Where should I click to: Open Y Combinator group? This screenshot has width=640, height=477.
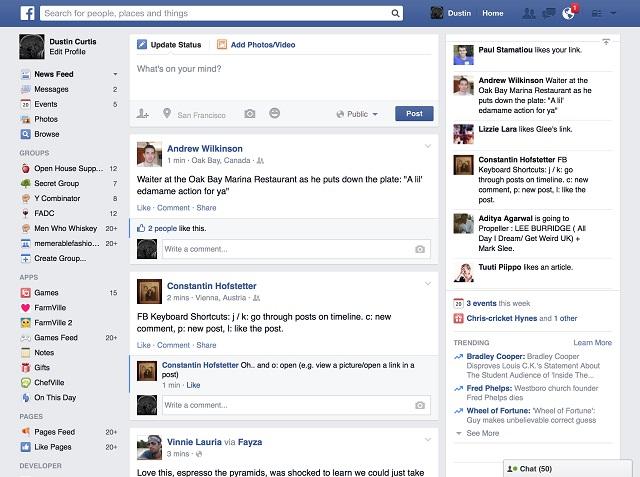[57, 198]
